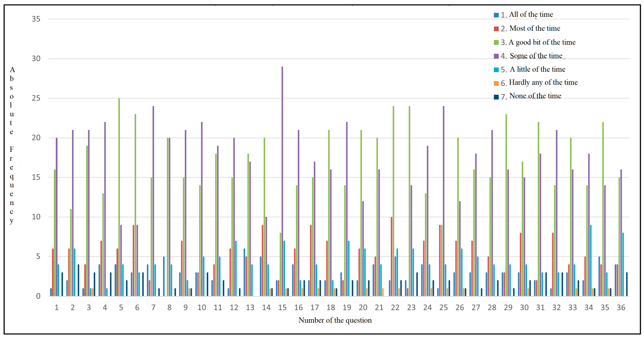
Task: Click the y-axis value 35
Action: pos(36,19)
